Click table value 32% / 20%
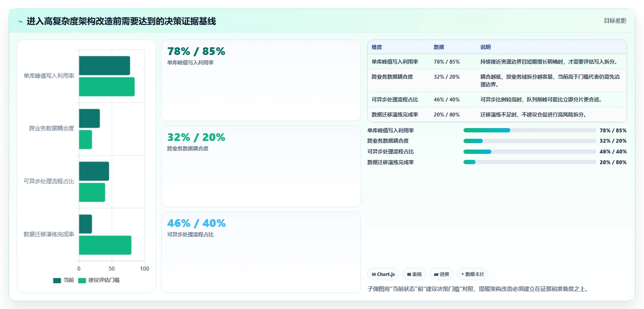 coord(447,77)
